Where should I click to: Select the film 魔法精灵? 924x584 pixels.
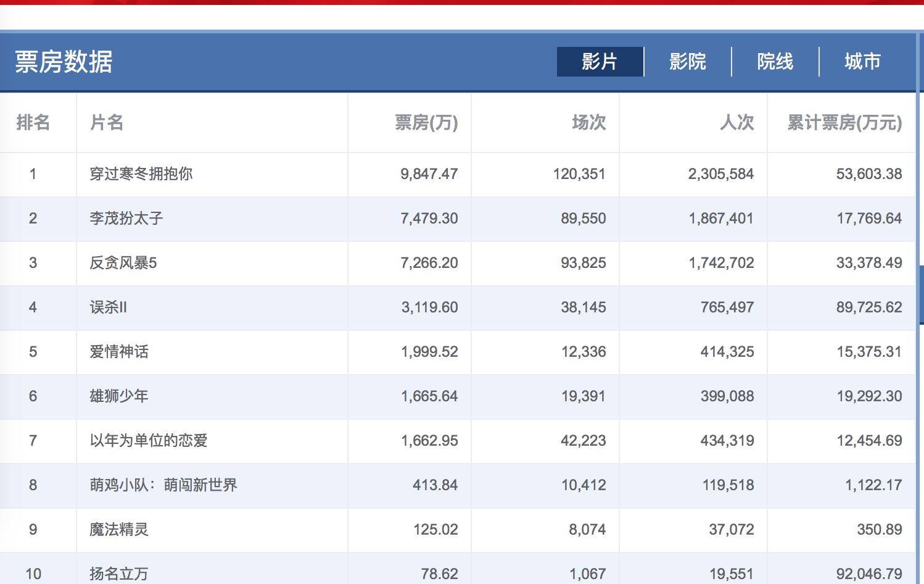point(119,530)
